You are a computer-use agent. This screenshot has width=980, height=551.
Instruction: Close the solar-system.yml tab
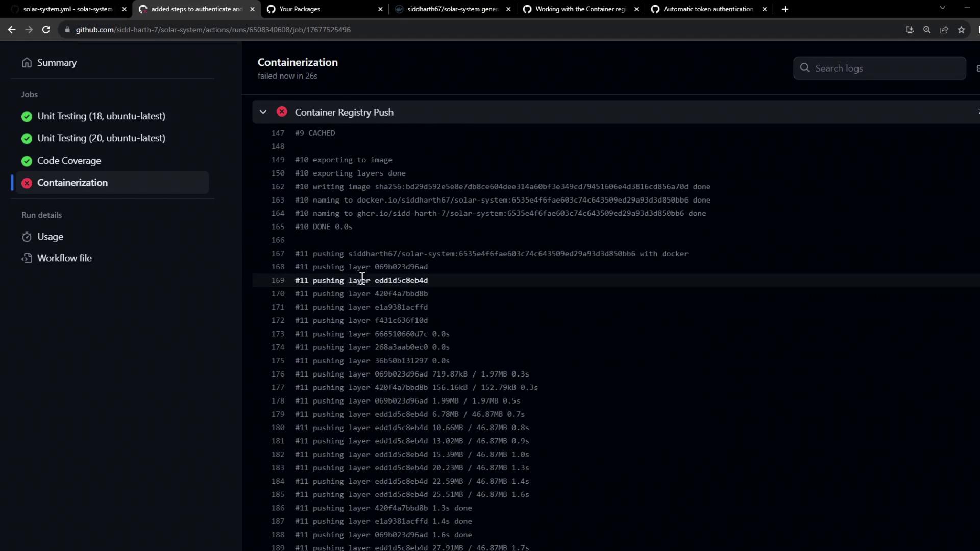click(x=124, y=9)
